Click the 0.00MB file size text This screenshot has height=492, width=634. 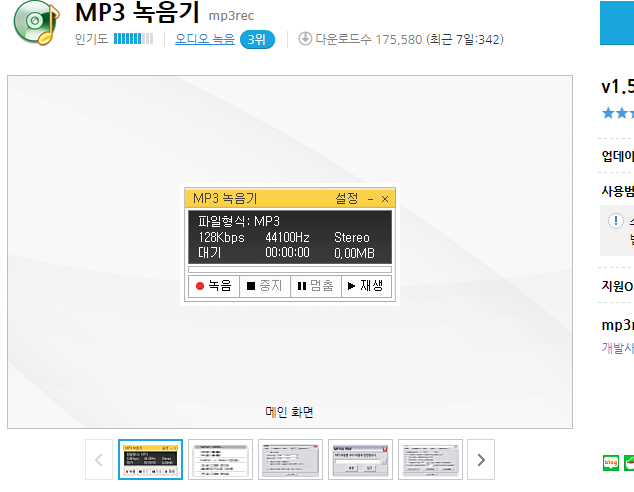click(x=354, y=253)
